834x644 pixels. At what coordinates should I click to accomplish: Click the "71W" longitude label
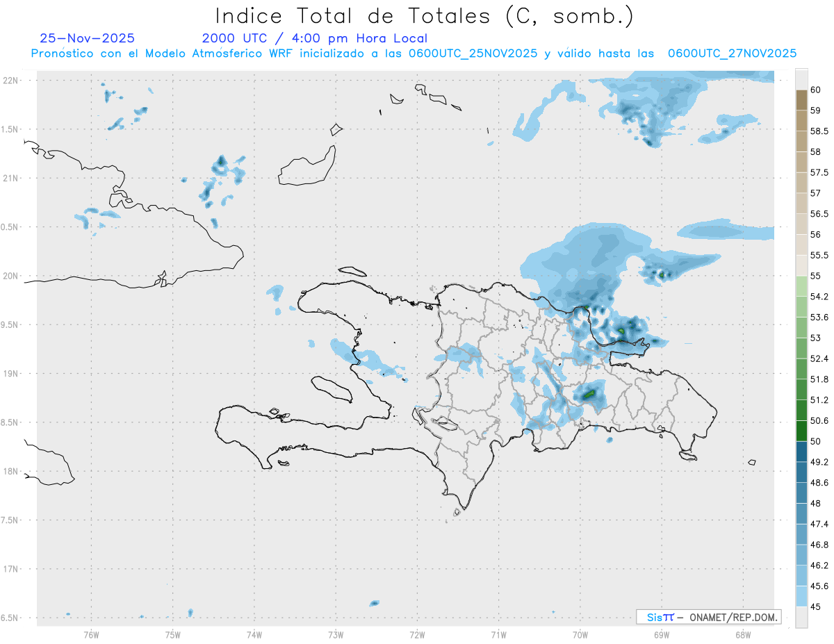(498, 635)
